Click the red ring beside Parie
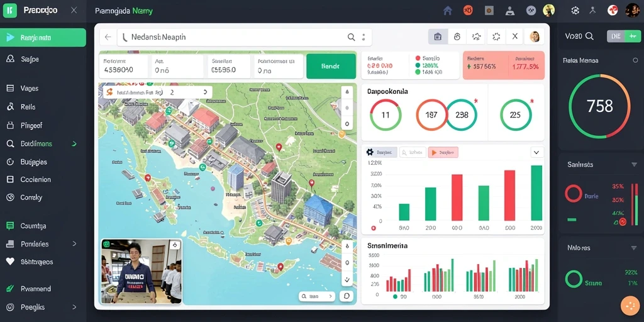The image size is (644, 322). 574,193
